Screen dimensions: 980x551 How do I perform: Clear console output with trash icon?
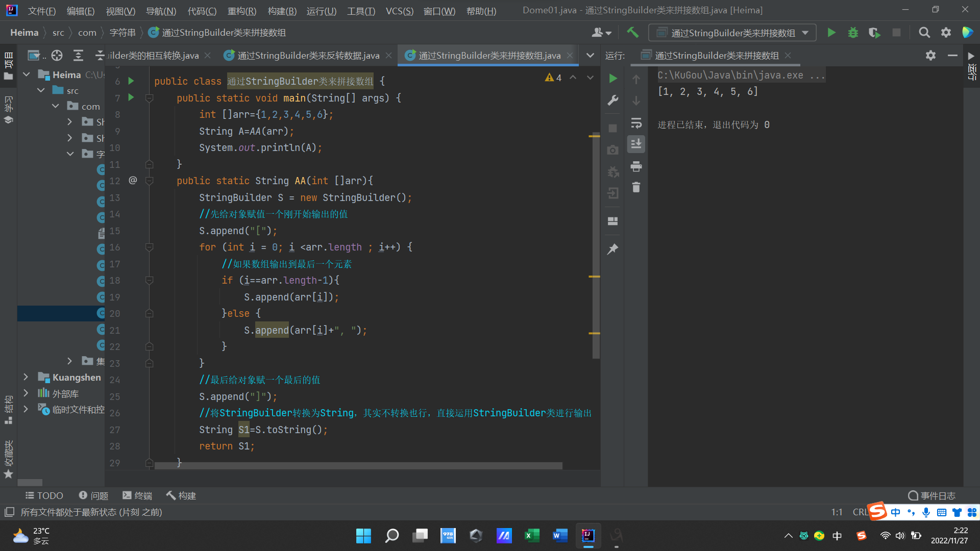click(636, 187)
